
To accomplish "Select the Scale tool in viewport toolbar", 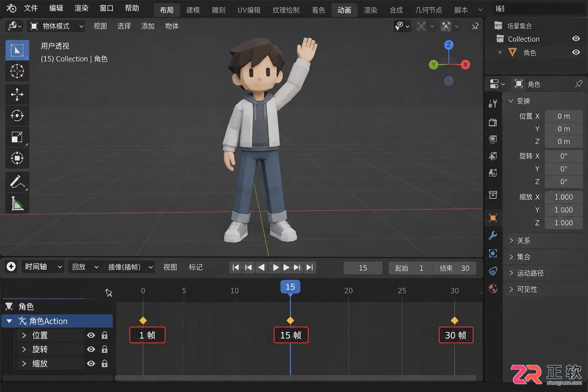I will (x=17, y=137).
